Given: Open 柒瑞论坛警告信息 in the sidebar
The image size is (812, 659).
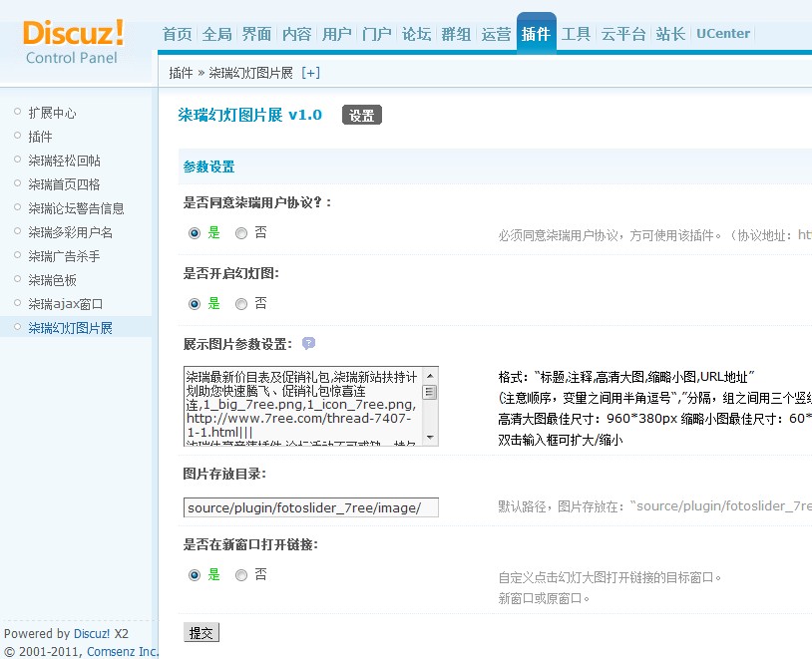Looking at the screenshot, I should (76, 208).
